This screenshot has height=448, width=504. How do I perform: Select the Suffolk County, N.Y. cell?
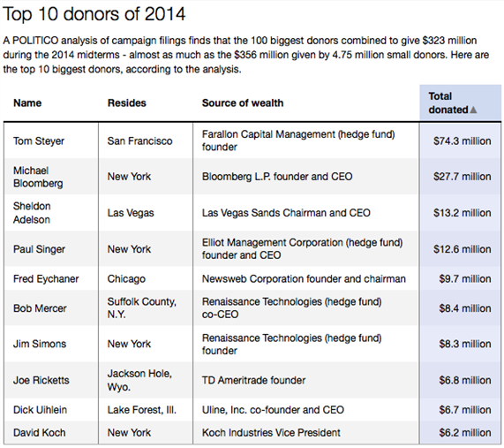point(146,308)
